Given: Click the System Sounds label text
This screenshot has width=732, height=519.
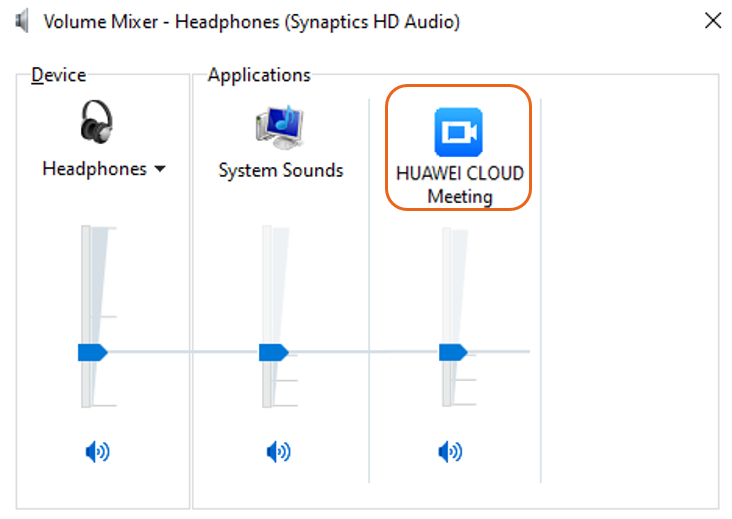Looking at the screenshot, I should pos(281,171).
